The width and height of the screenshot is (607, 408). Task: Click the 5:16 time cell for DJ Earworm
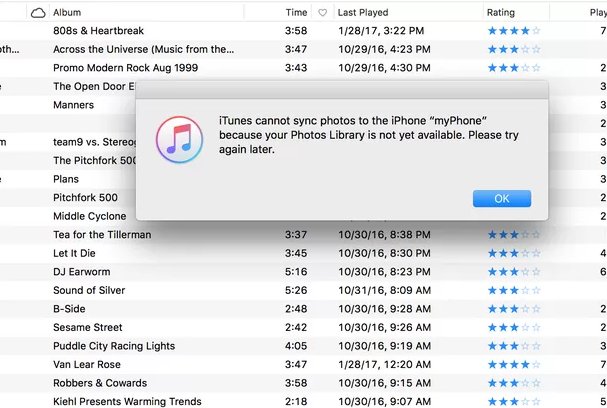[296, 272]
